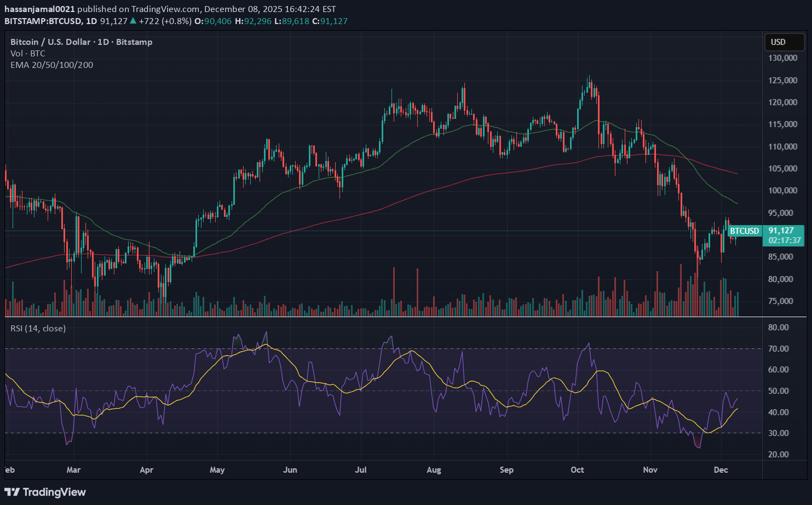Click the May marker on time axis
The image size is (812, 505).
tap(217, 470)
